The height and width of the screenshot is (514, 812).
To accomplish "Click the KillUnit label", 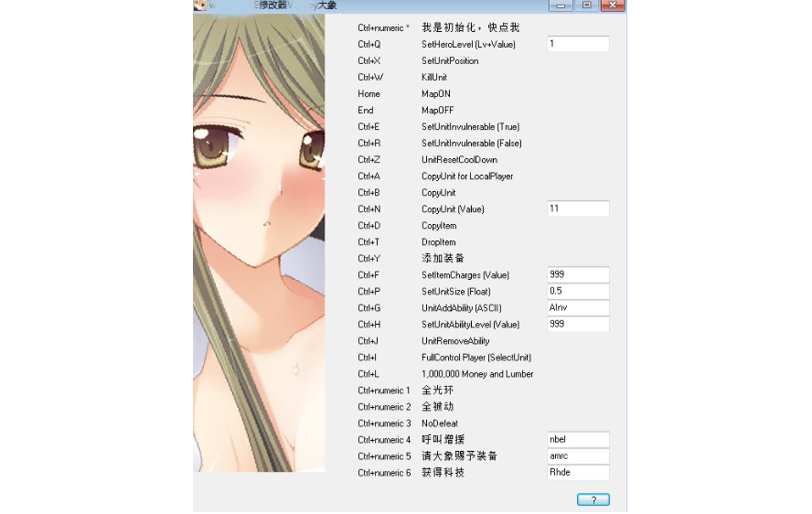I will [x=434, y=78].
